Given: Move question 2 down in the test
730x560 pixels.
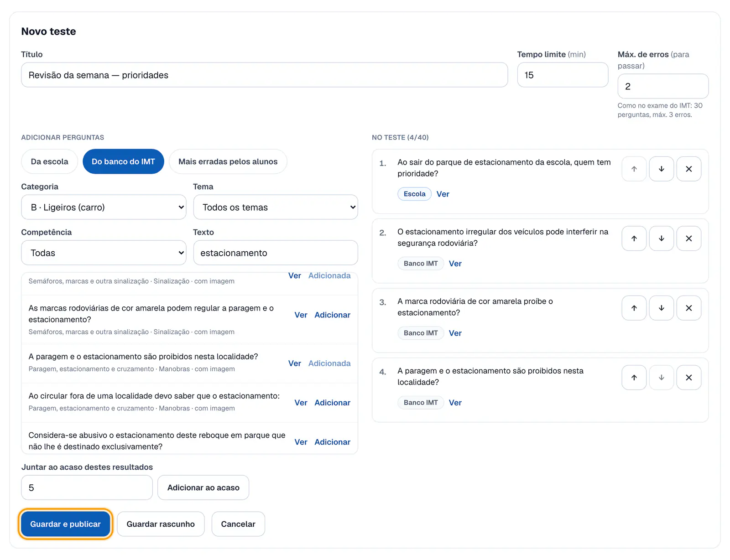Looking at the screenshot, I should coord(662,239).
